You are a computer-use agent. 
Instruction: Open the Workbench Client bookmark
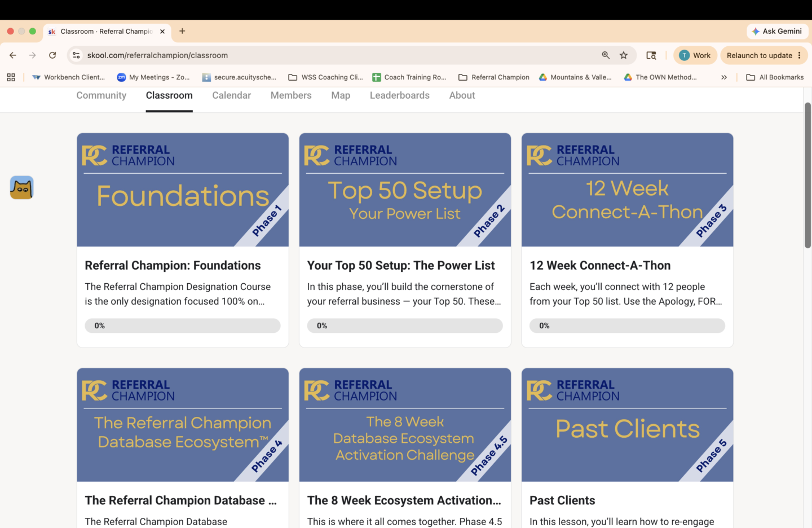[69, 77]
